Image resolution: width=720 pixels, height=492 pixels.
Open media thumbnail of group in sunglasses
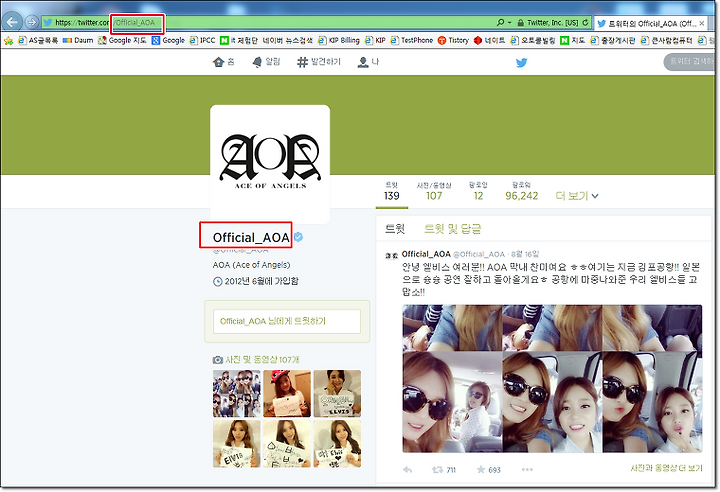236,394
